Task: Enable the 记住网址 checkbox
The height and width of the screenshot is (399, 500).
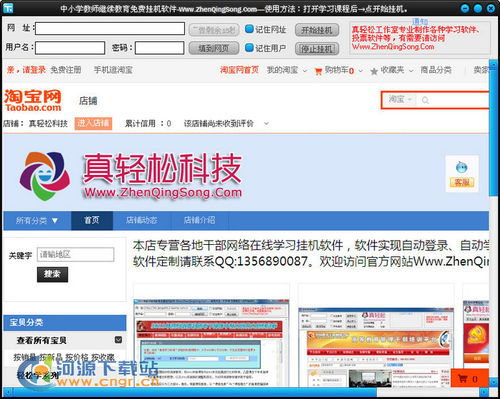Action: [249, 29]
